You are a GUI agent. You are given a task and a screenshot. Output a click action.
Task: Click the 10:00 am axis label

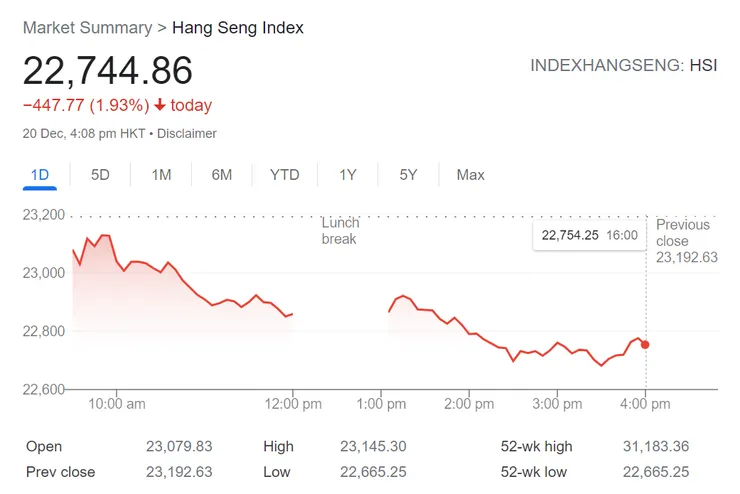point(116,404)
